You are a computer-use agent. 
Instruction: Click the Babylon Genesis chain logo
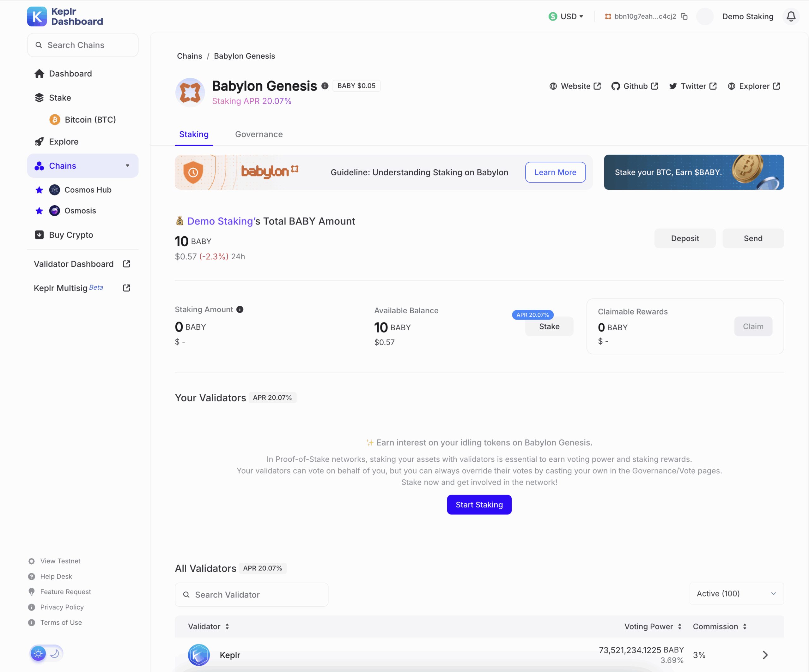coord(190,93)
